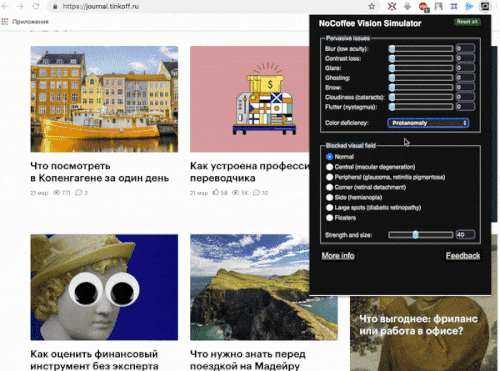Click the Copenhagen harbor photo thumbnail
The width and height of the screenshot is (500, 371).
(104, 99)
